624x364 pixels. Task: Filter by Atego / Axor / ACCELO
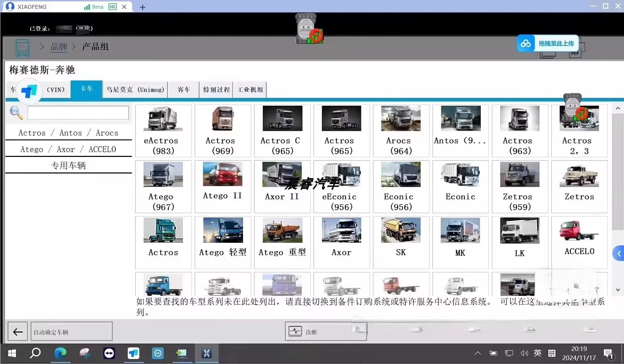click(x=68, y=149)
